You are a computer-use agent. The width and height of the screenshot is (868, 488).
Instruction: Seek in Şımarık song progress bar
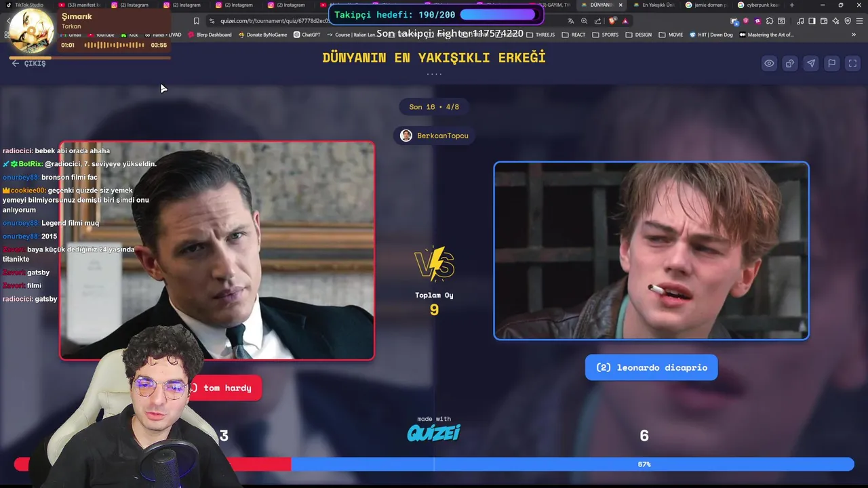point(90,58)
